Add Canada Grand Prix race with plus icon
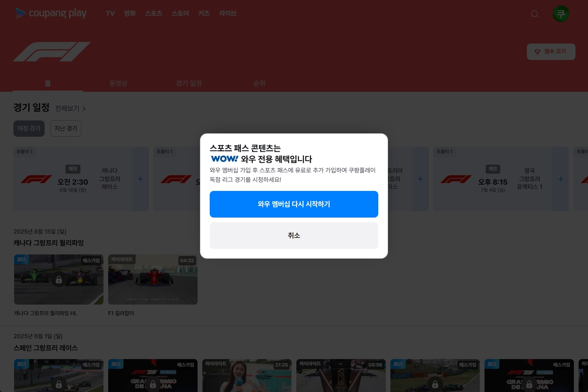This screenshot has width=588, height=392. [x=140, y=179]
